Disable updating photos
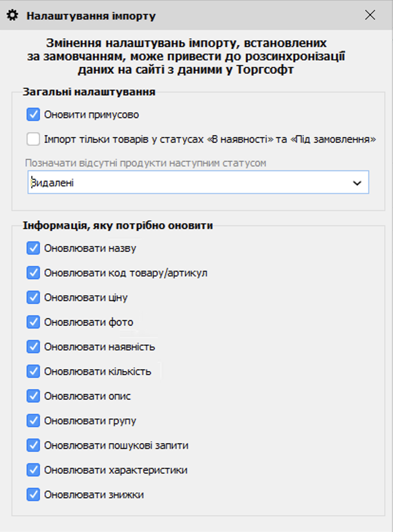 point(33,322)
